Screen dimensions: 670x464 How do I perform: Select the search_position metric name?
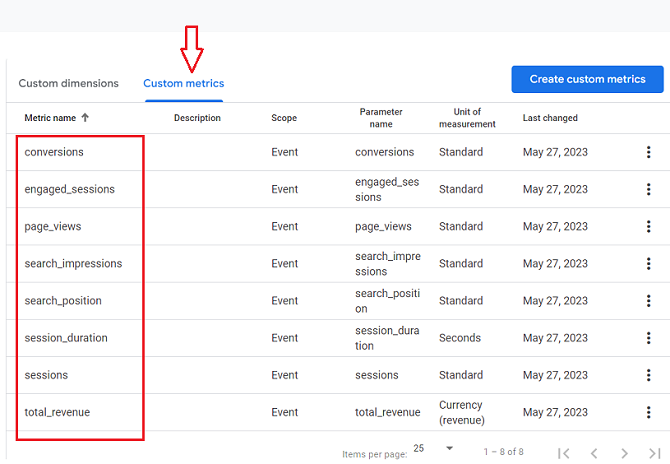[x=63, y=301]
